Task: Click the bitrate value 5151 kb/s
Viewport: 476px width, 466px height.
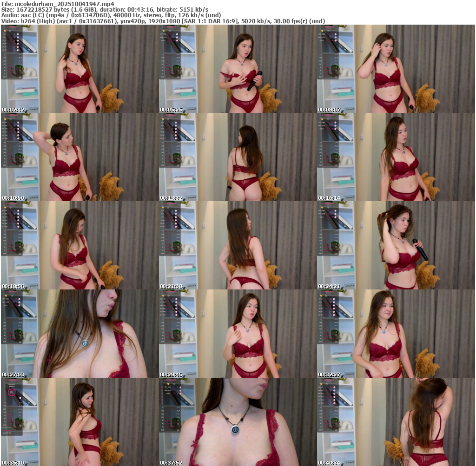Action: 194,10
